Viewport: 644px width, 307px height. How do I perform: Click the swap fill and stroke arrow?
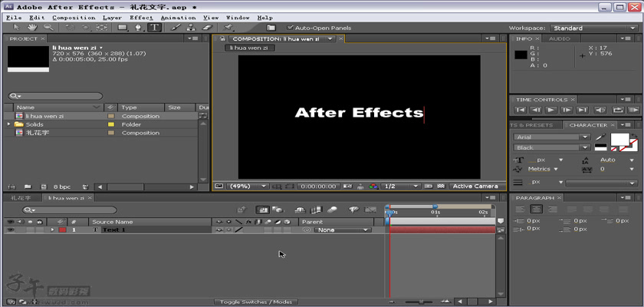(x=634, y=136)
